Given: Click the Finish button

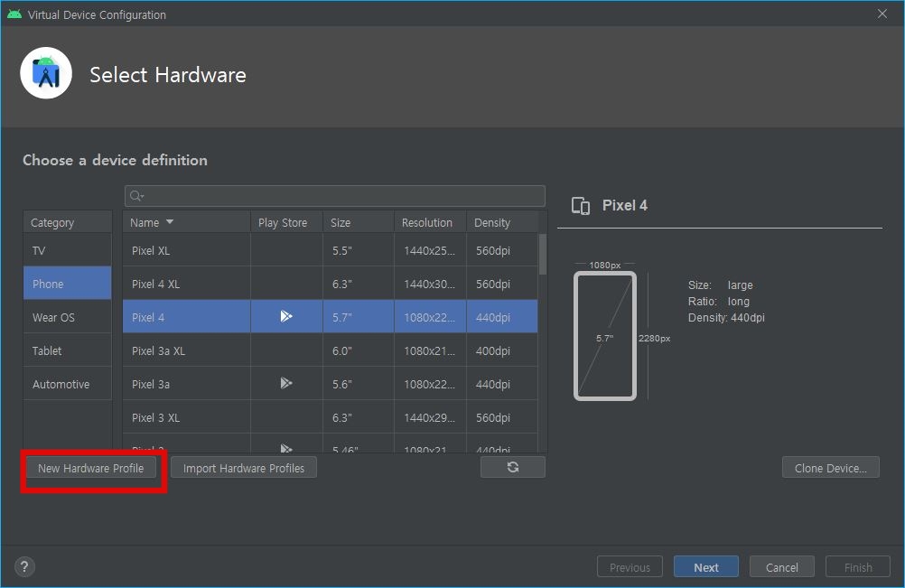Looking at the screenshot, I should [x=858, y=567].
